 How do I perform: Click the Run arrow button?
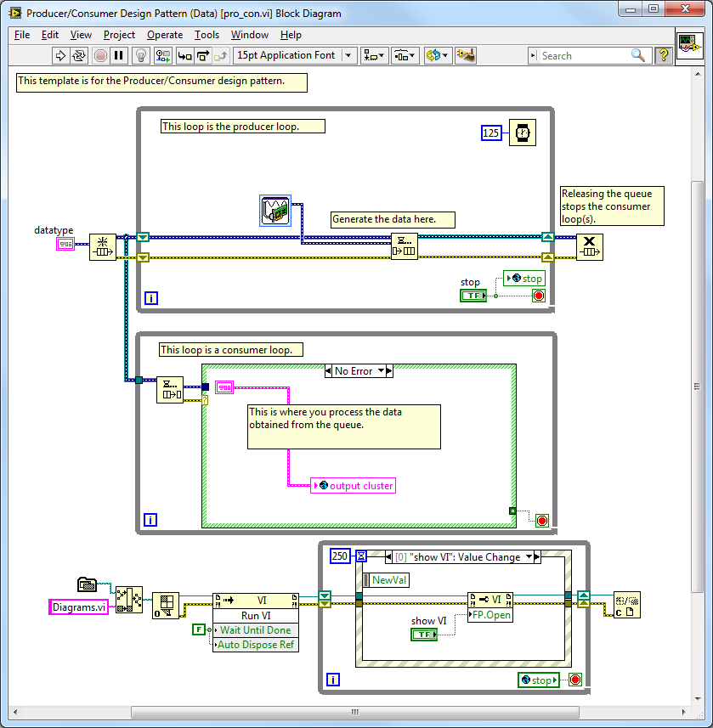pos(60,56)
